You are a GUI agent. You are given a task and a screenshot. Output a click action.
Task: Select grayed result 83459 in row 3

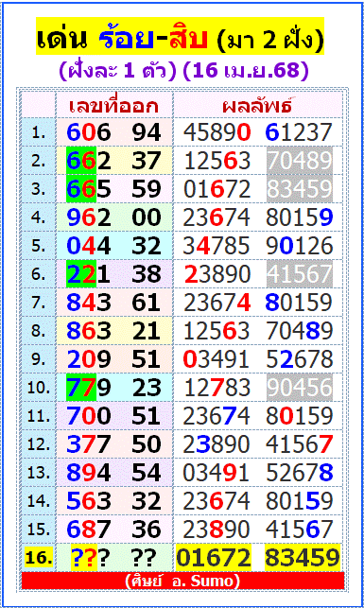300,189
